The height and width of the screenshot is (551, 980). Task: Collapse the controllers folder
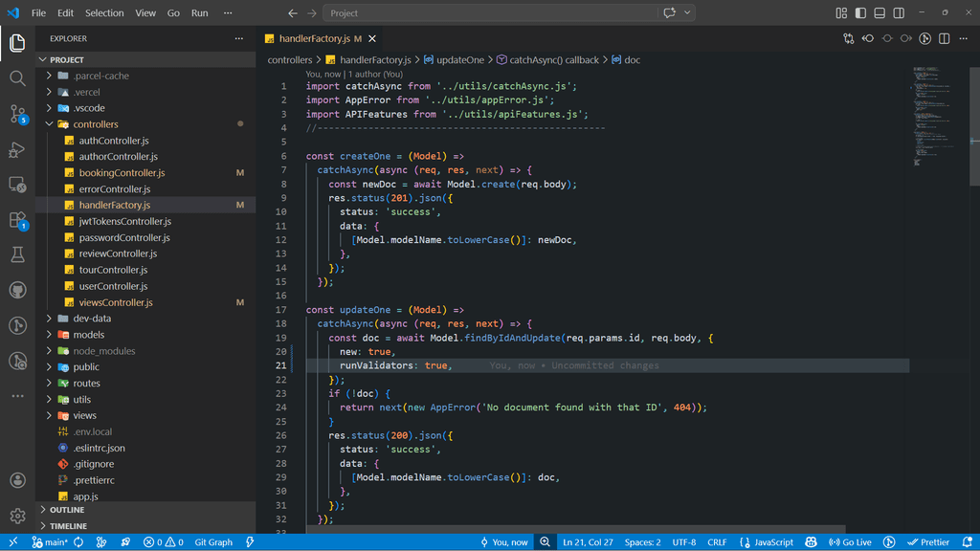point(96,124)
